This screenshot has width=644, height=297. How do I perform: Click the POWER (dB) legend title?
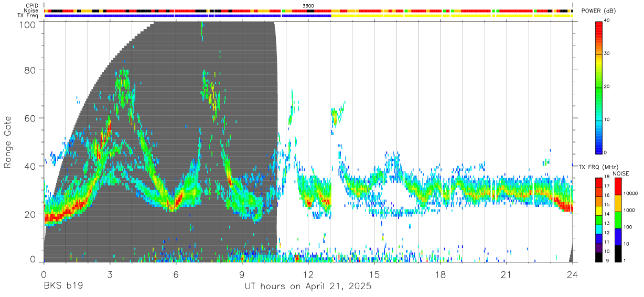coord(599,11)
